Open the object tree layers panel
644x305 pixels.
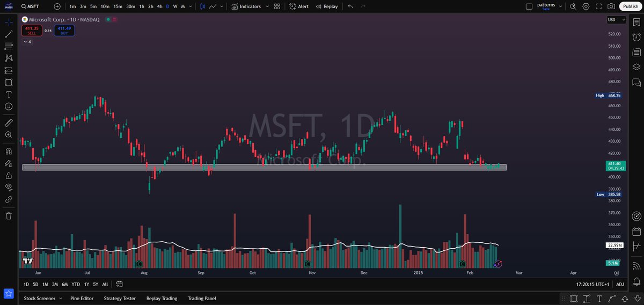pos(636,67)
